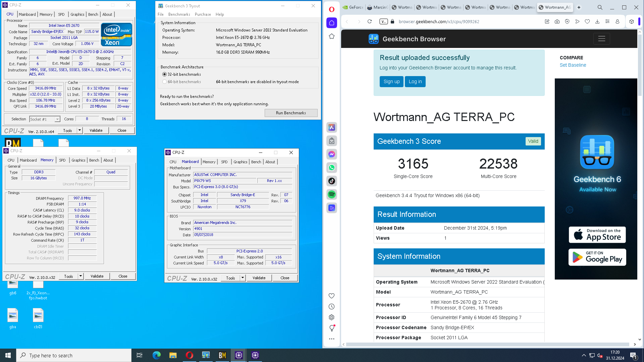Click the browser address bar URL

tap(439, 21)
